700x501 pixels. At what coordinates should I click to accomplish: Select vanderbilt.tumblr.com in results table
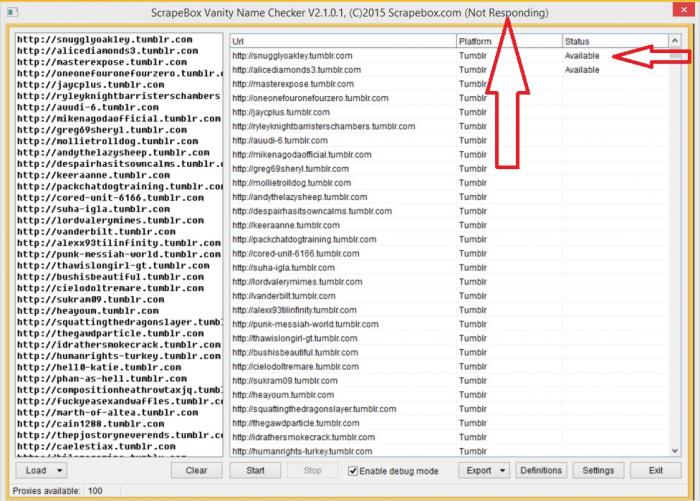coord(283,296)
